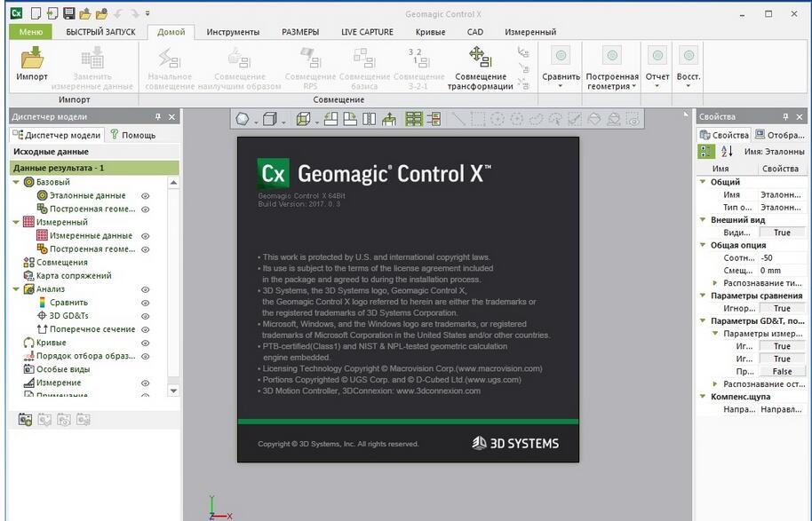The height and width of the screenshot is (521, 812).
Task: Close the Свойства panel
Action: pyautogui.click(x=799, y=117)
